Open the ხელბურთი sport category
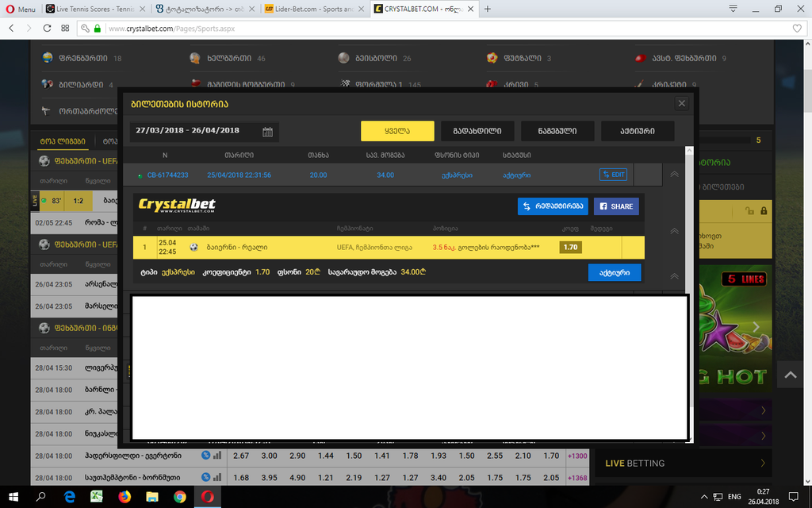This screenshot has height=508, width=812. click(229, 58)
